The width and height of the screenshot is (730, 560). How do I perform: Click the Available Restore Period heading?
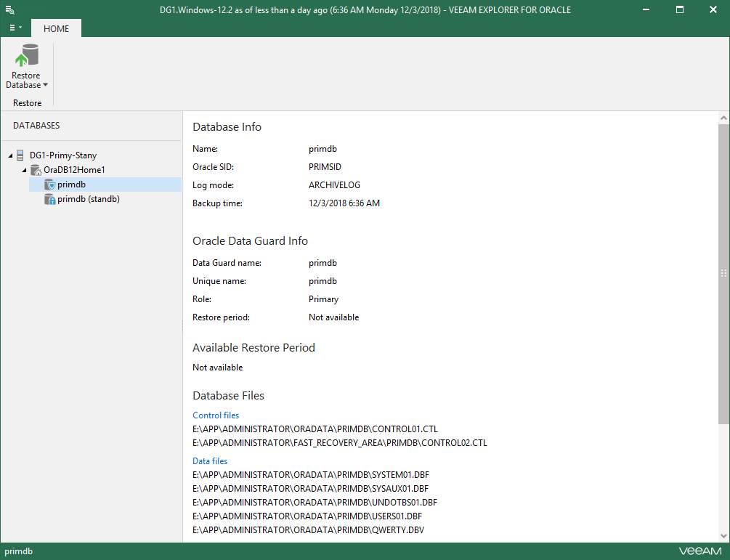tap(254, 348)
